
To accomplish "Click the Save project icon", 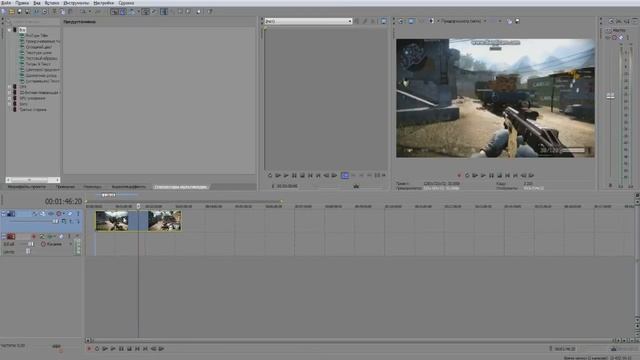I will [19, 12].
